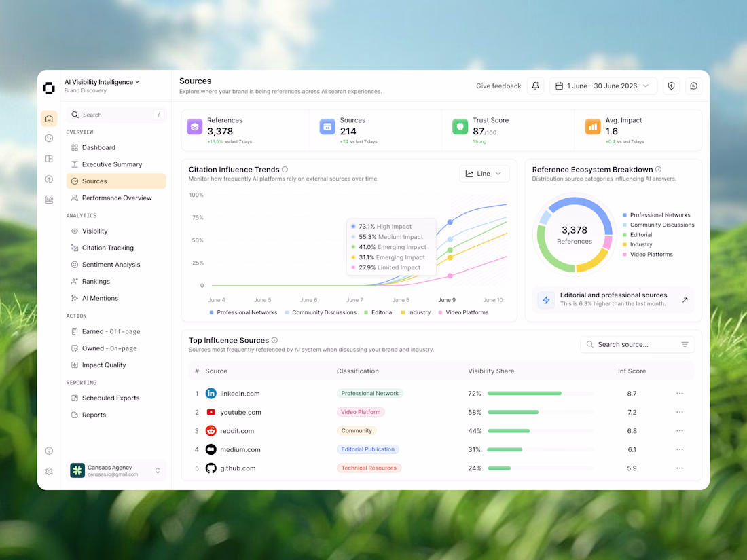Click the lightning bolt insight icon

click(x=547, y=300)
